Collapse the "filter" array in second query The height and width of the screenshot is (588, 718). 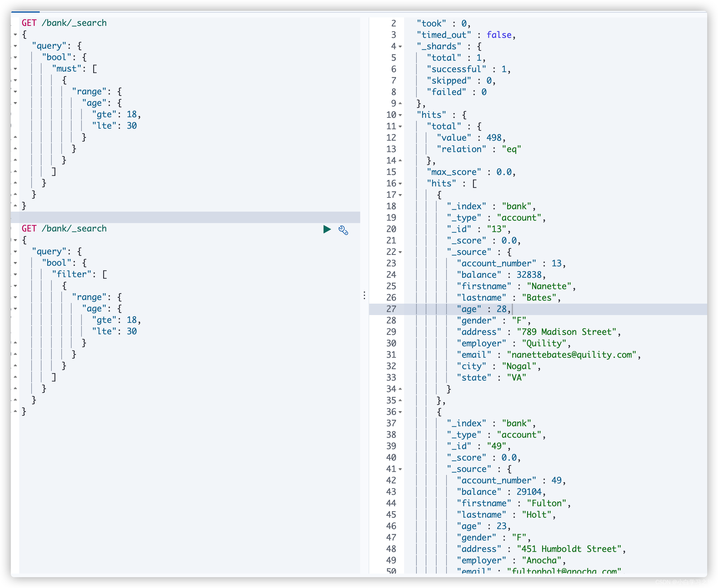point(16,274)
